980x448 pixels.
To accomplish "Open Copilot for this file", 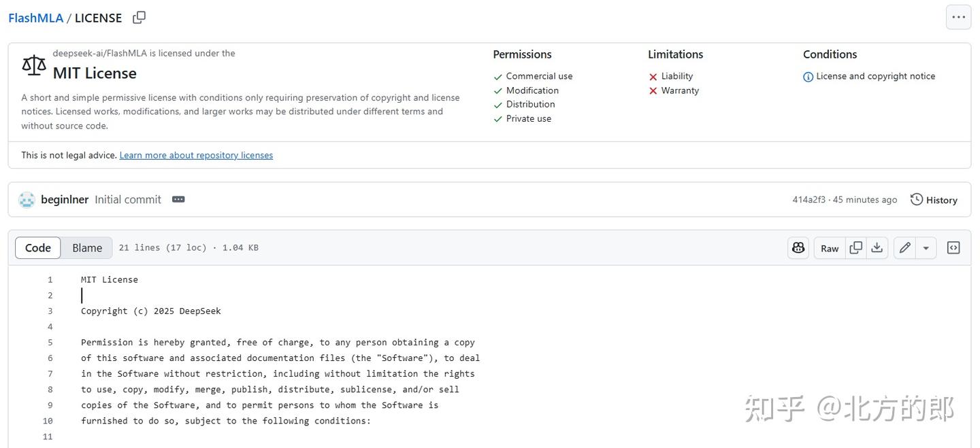I will [x=798, y=248].
